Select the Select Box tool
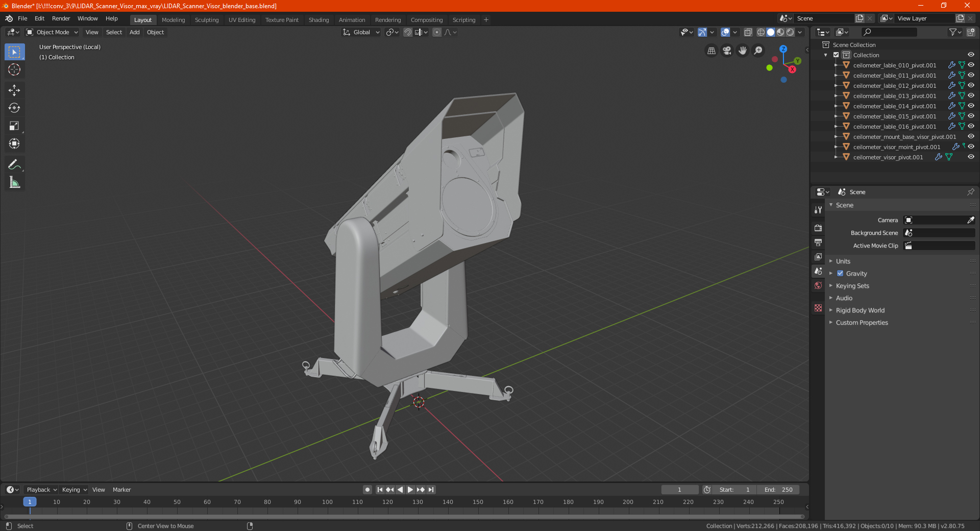This screenshot has width=980, height=531. tap(14, 52)
